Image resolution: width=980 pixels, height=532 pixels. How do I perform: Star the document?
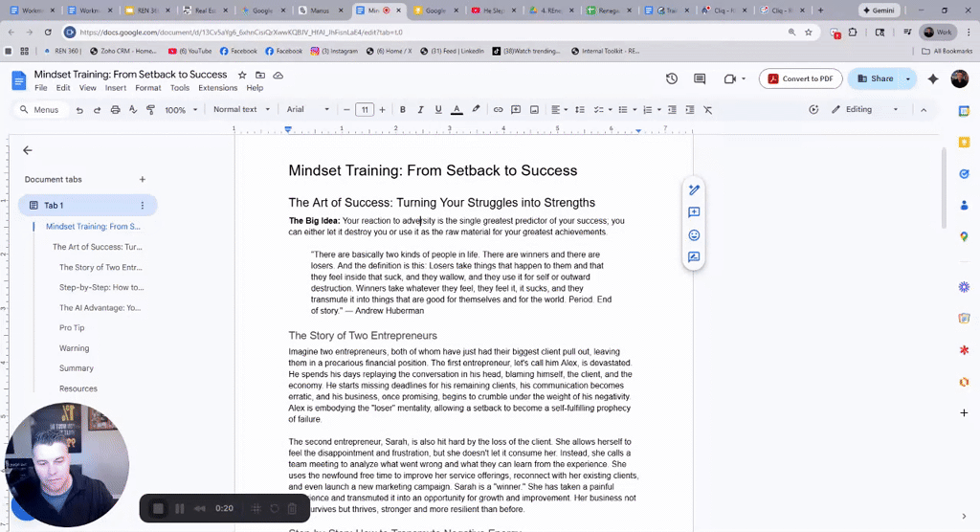(242, 75)
